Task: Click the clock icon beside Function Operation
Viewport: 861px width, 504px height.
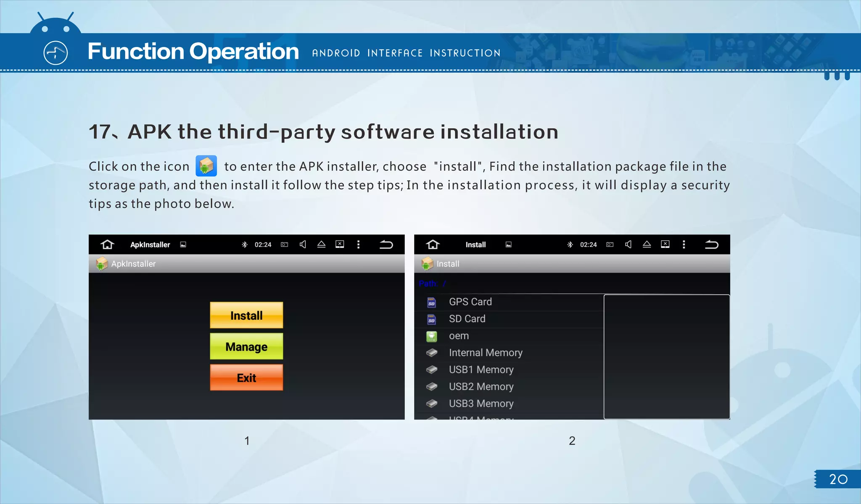Action: click(x=55, y=52)
